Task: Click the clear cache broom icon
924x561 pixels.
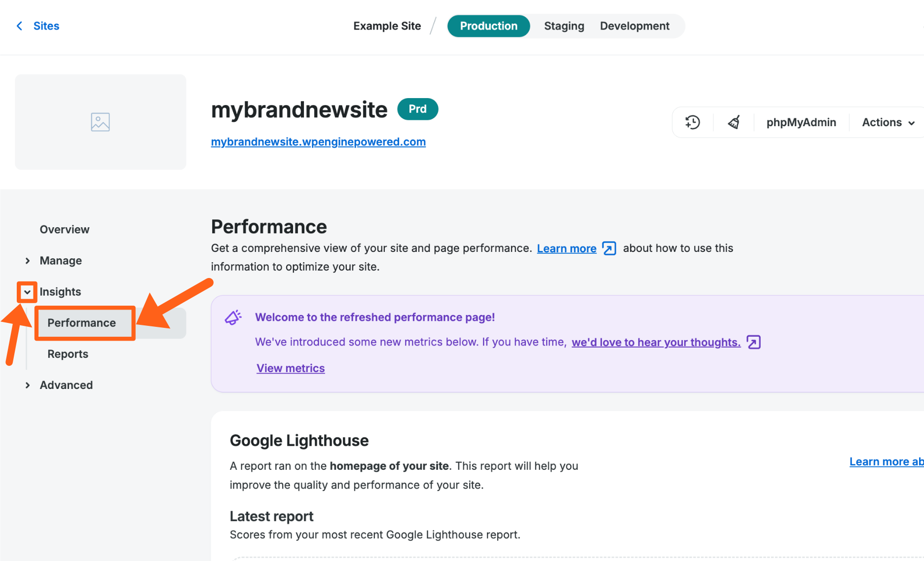Action: (x=734, y=122)
